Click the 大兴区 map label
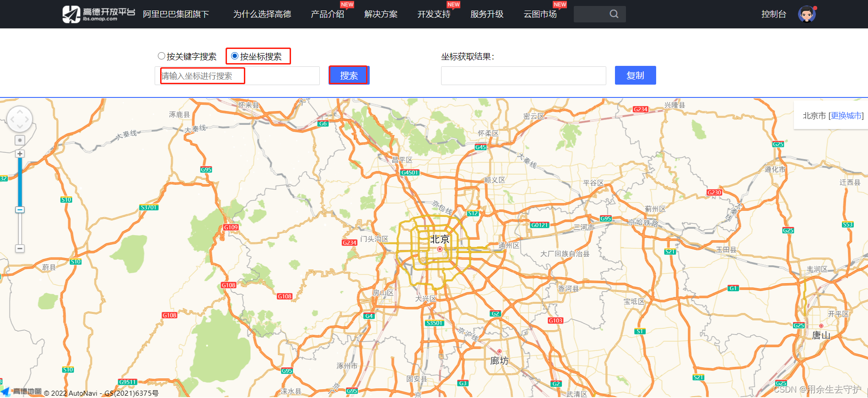 426,299
